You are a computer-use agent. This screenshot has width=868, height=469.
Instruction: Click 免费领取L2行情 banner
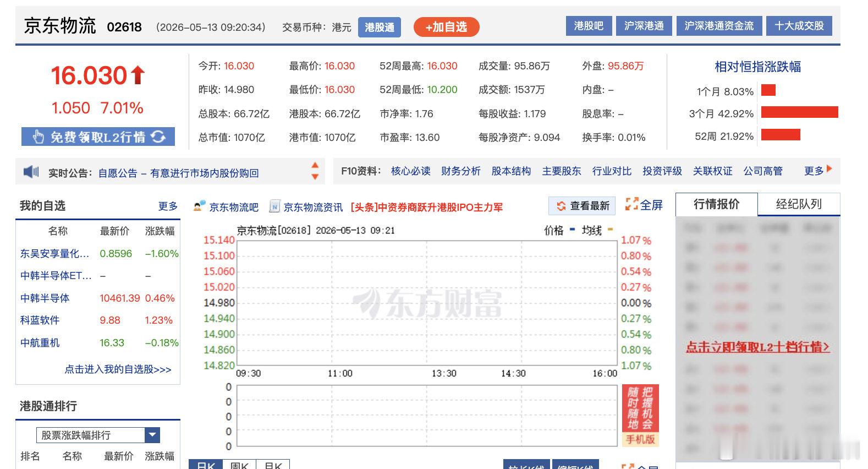(x=98, y=137)
